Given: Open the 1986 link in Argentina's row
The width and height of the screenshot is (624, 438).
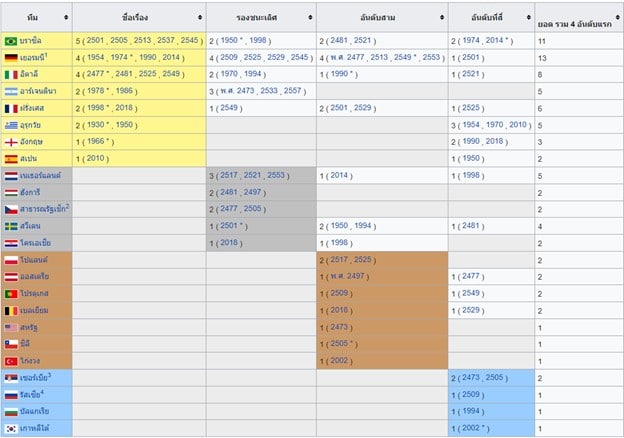Looking at the screenshot, I should coord(124,91).
